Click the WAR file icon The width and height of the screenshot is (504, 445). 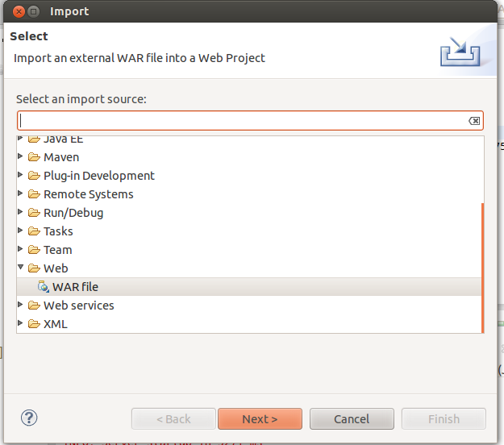tap(44, 287)
